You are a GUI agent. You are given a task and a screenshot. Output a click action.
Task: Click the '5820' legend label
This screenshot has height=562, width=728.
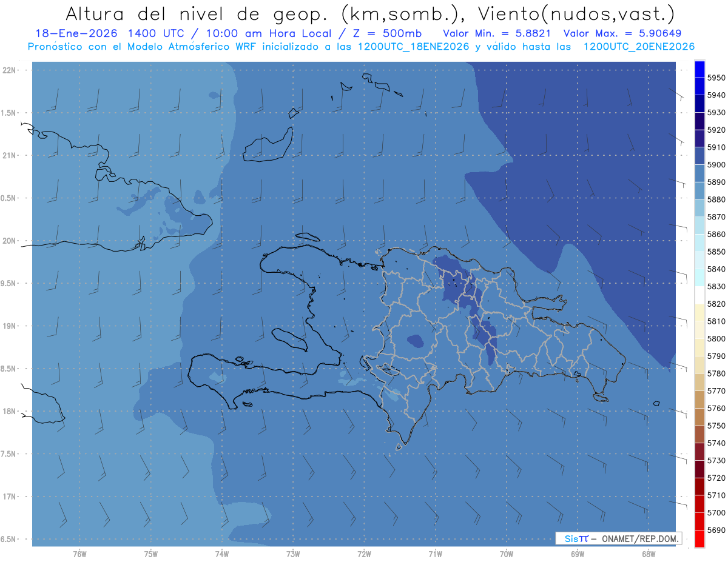tap(716, 304)
